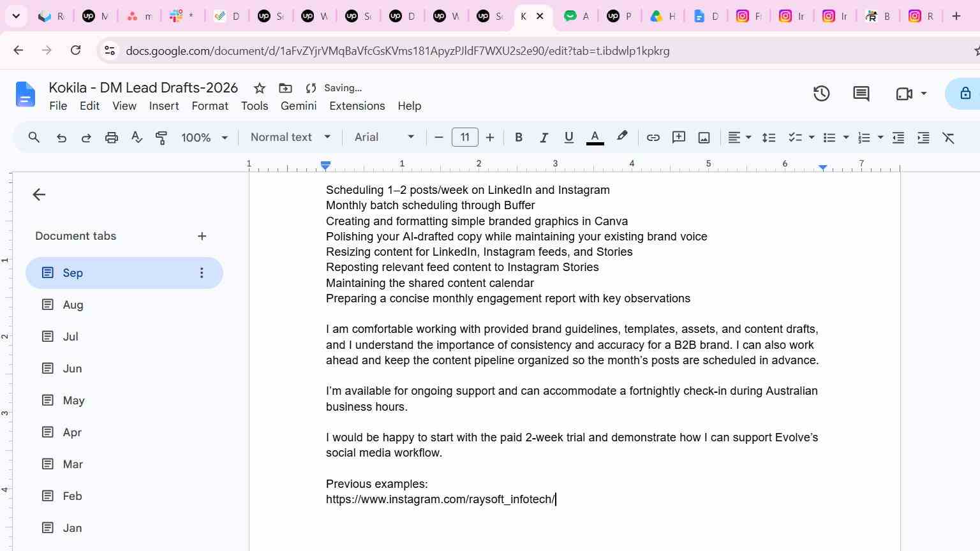Toggle bold formatting
This screenshot has height=551, width=980.
pos(519,137)
